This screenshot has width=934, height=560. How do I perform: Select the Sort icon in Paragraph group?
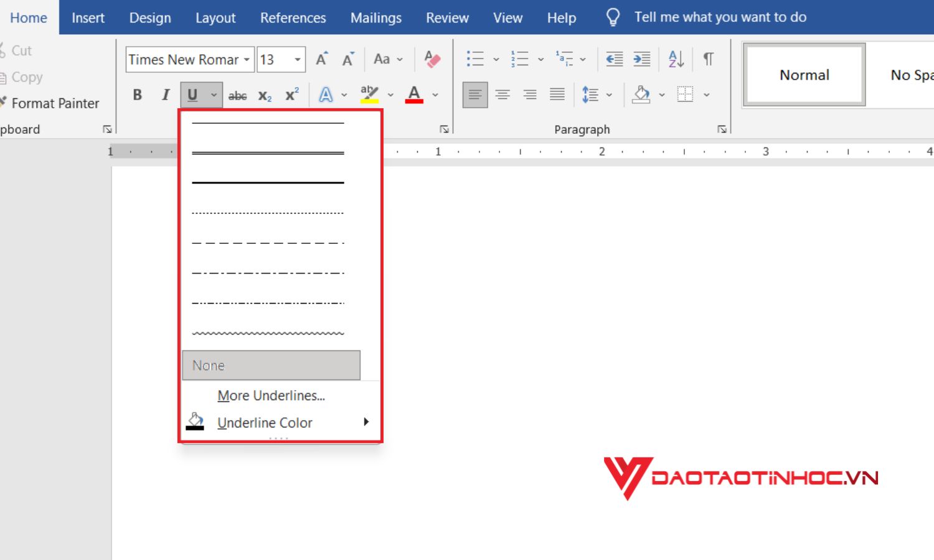[674, 58]
